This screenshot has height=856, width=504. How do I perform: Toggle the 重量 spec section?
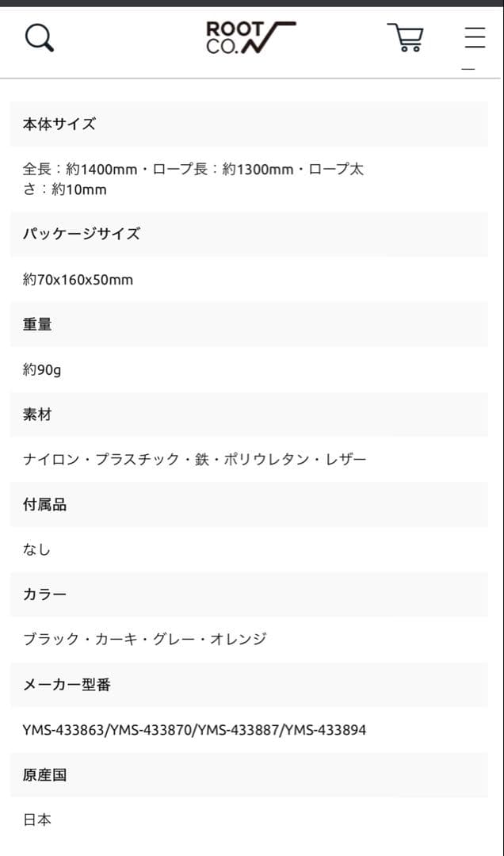252,324
